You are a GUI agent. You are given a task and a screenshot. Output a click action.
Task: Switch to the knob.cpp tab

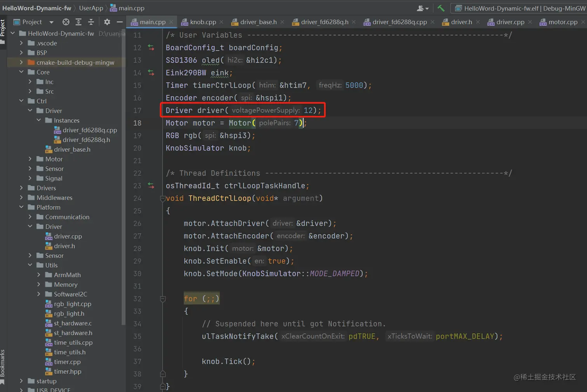pos(202,22)
